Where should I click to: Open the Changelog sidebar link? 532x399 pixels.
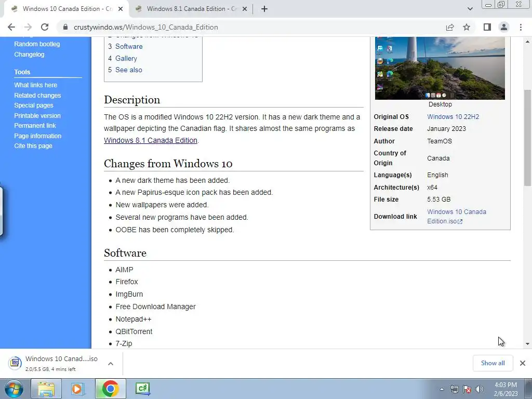29,54
